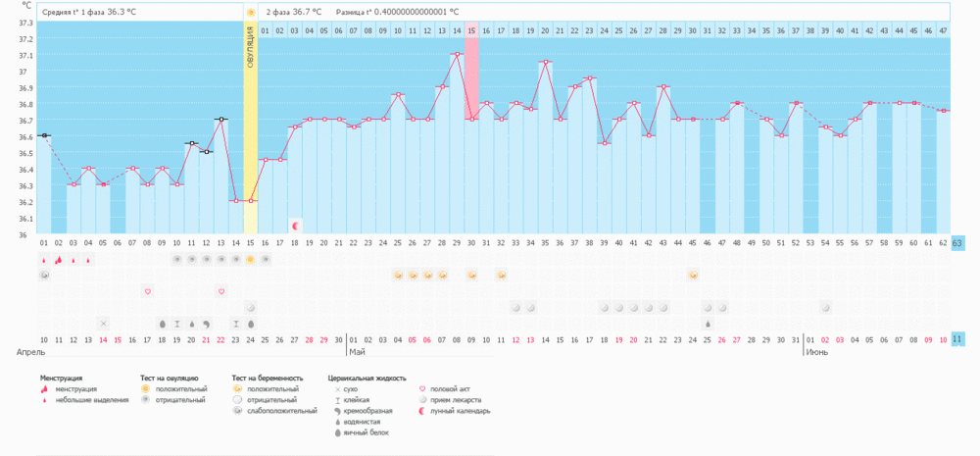Image resolution: width=980 pixels, height=456 pixels.
Task: Click the medication pill icon on cycle day 54
Action: (x=825, y=308)
